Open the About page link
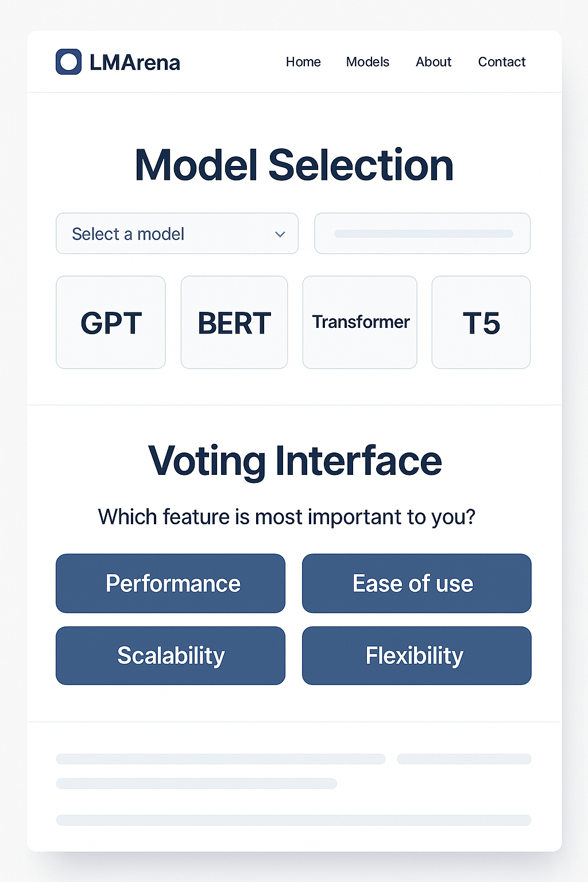The width and height of the screenshot is (588, 882). (434, 62)
